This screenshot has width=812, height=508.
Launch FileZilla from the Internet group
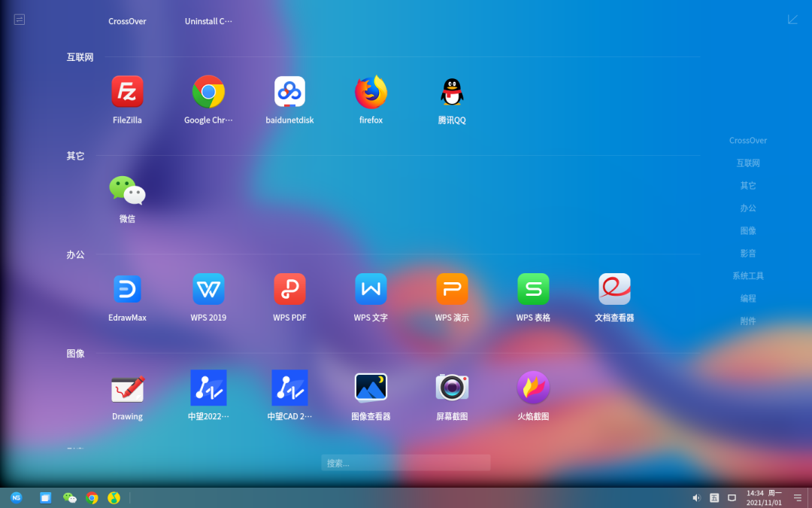pyautogui.click(x=127, y=92)
